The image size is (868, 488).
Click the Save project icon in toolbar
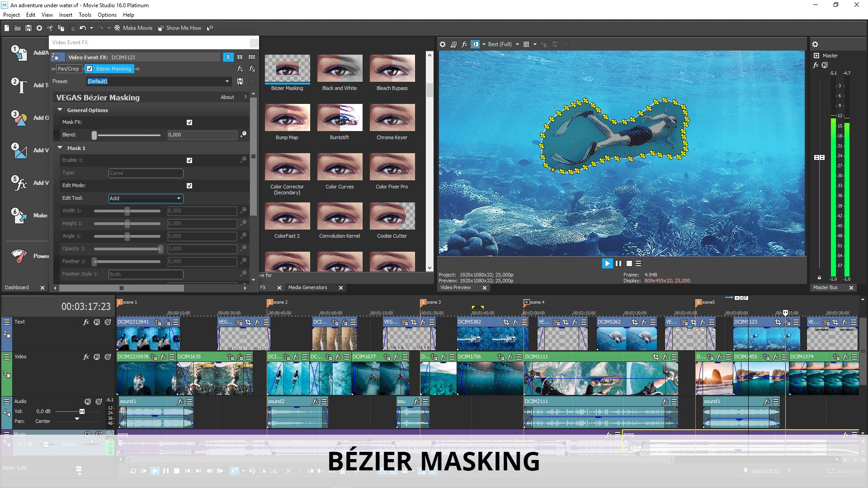[28, 28]
